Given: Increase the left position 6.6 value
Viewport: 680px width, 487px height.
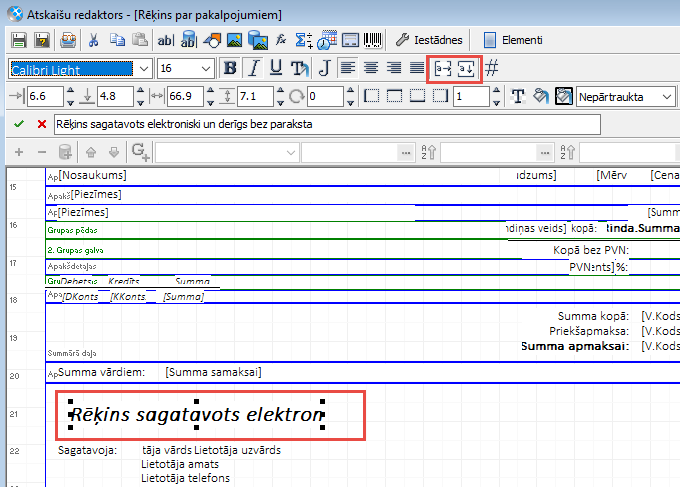Looking at the screenshot, I should [x=71, y=92].
